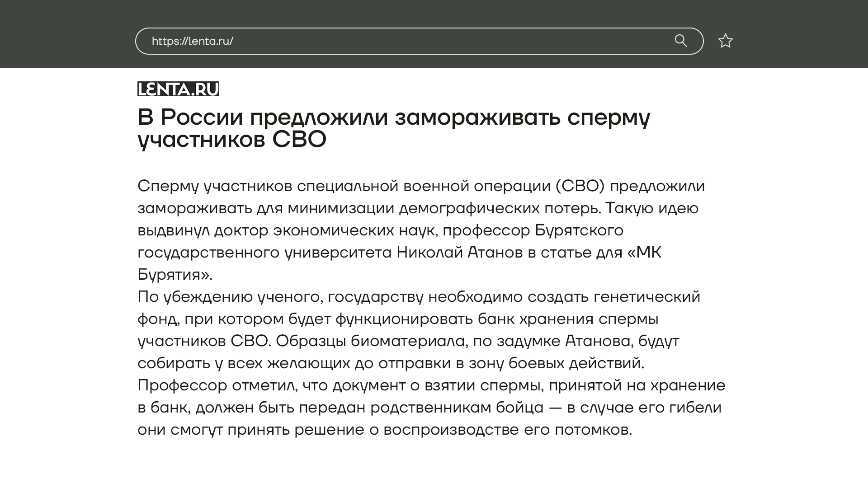Click the word «России» in headline

(x=202, y=117)
